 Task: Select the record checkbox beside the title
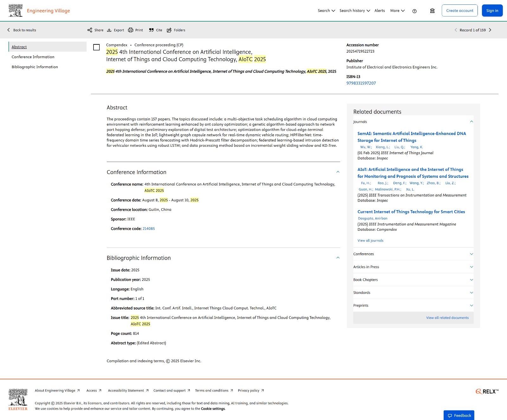click(x=97, y=47)
